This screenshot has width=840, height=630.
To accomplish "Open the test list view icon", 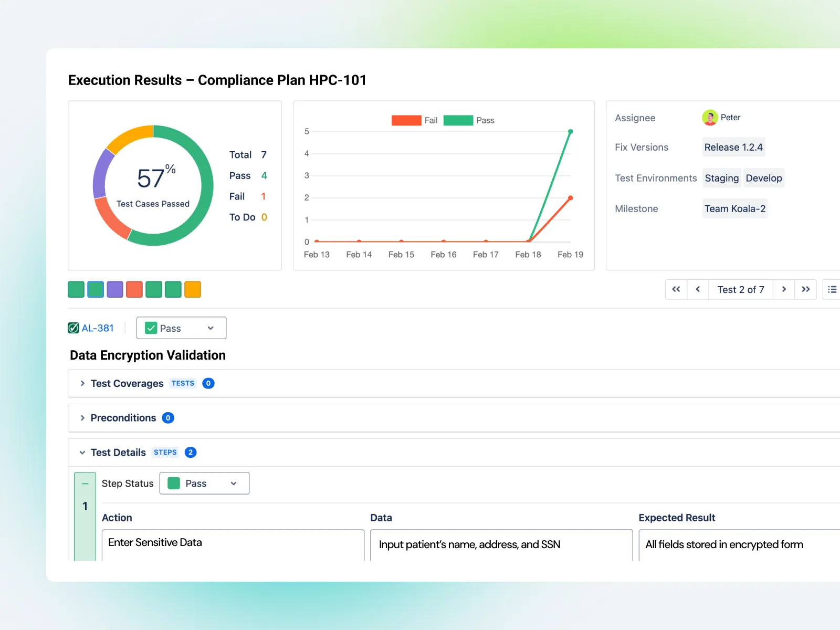I will (832, 289).
